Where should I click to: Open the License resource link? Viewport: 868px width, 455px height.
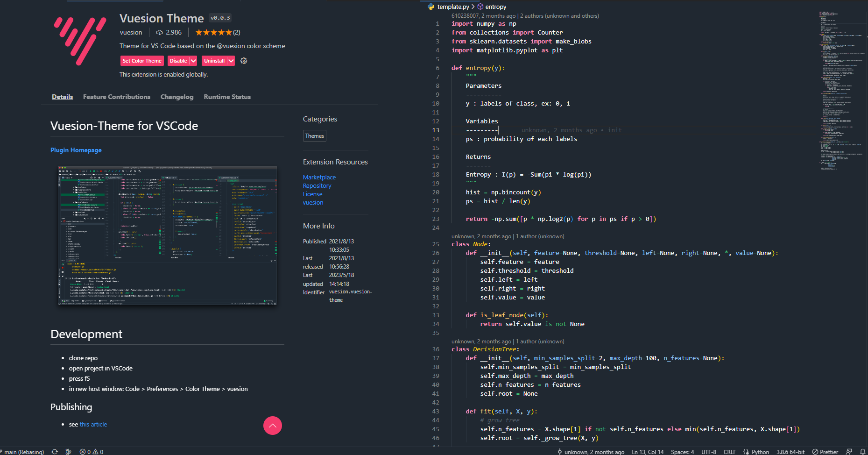click(312, 194)
